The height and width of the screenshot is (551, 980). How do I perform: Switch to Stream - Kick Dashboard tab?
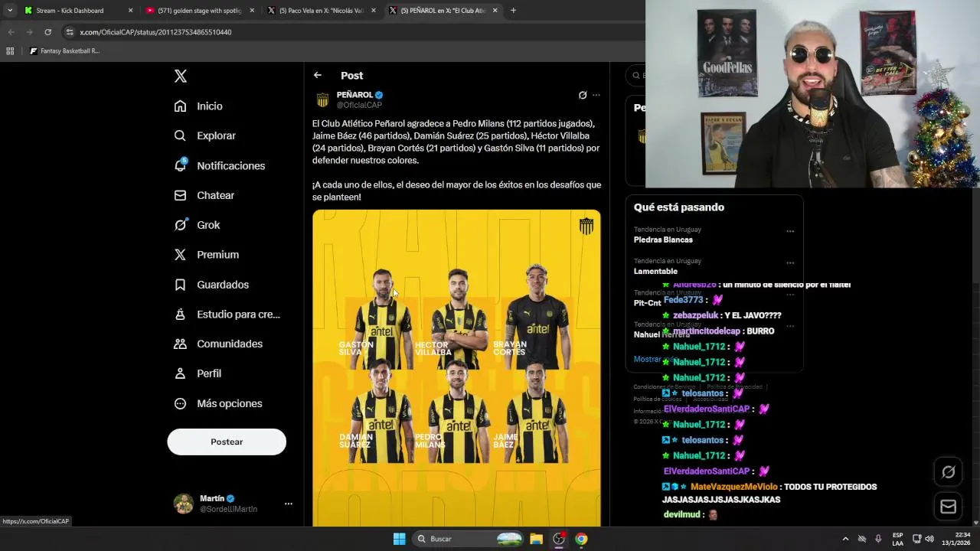click(x=78, y=11)
